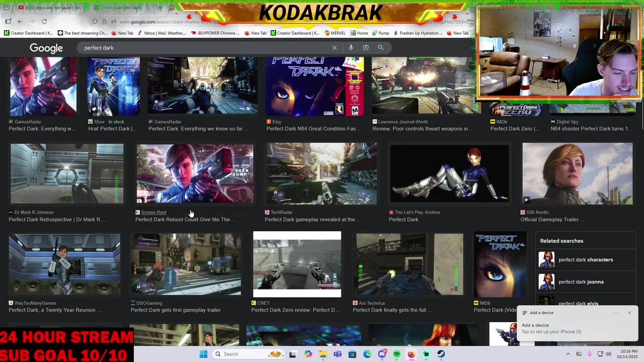644x362 pixels.
Task: Open the Windows Start menu
Action: [x=203, y=354]
